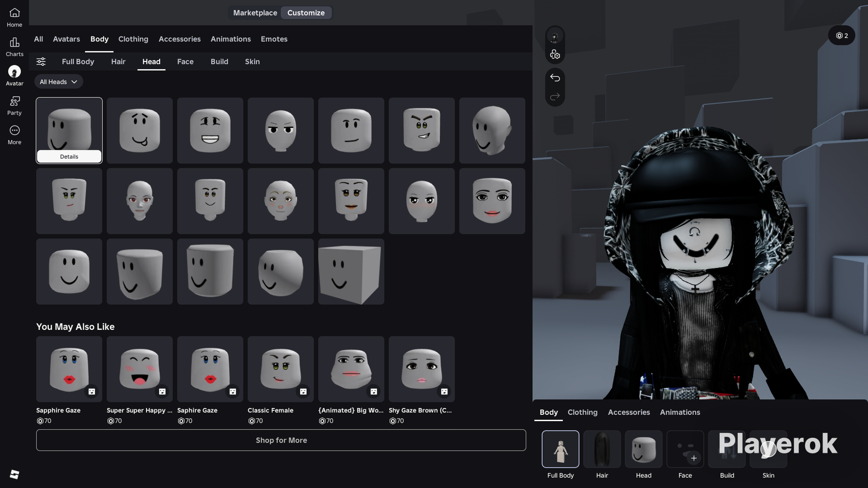This screenshot has width=868, height=488.
Task: Select the Skin subtab
Action: [x=252, y=61]
